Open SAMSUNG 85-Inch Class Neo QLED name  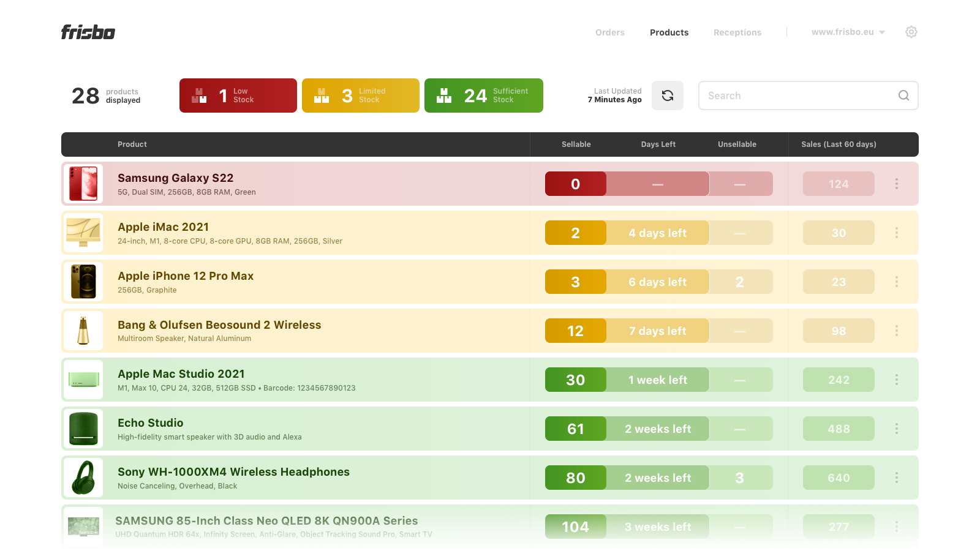point(266,521)
